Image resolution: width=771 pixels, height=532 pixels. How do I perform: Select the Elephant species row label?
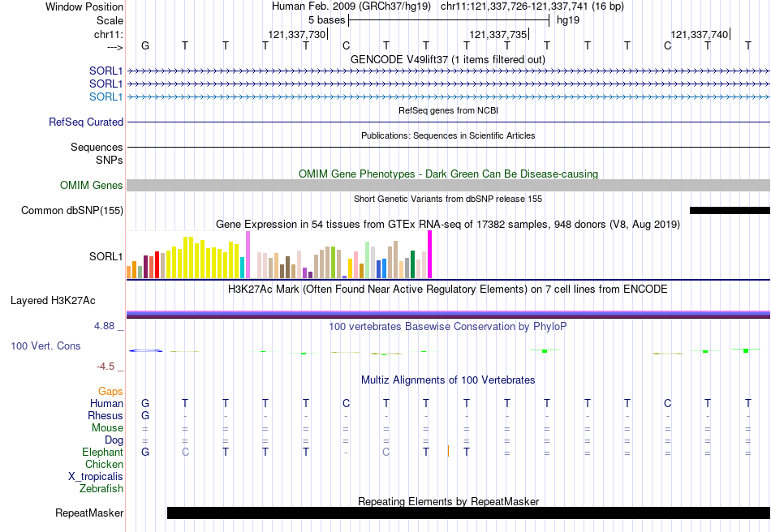point(102,452)
